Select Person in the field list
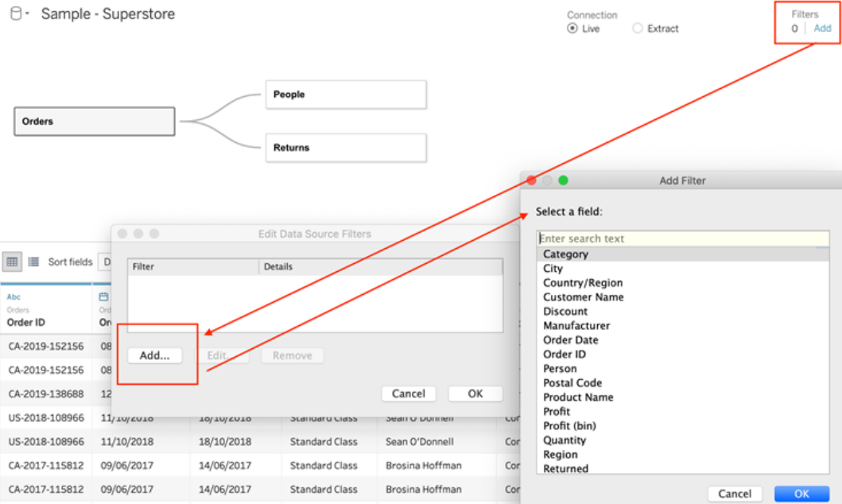This screenshot has width=842, height=504. click(683, 369)
